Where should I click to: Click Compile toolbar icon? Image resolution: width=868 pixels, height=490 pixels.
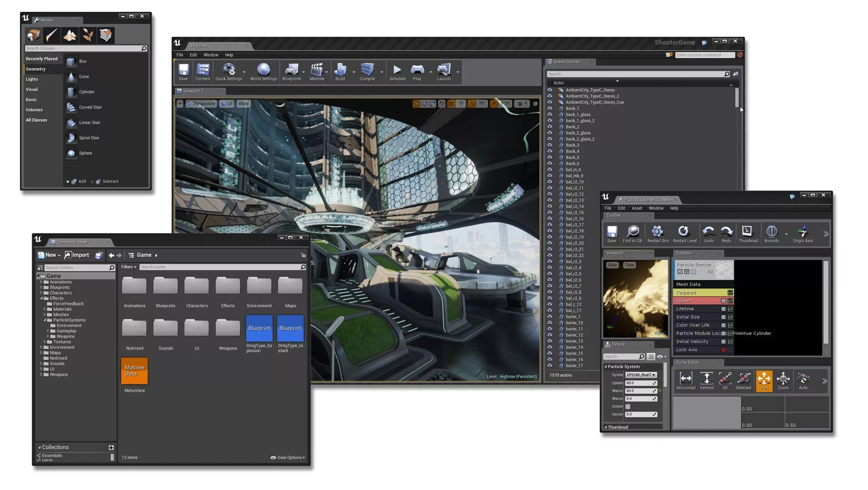point(367,72)
